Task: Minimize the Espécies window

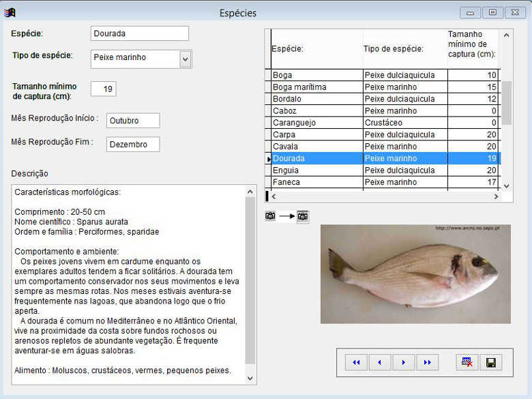Action: pos(470,13)
